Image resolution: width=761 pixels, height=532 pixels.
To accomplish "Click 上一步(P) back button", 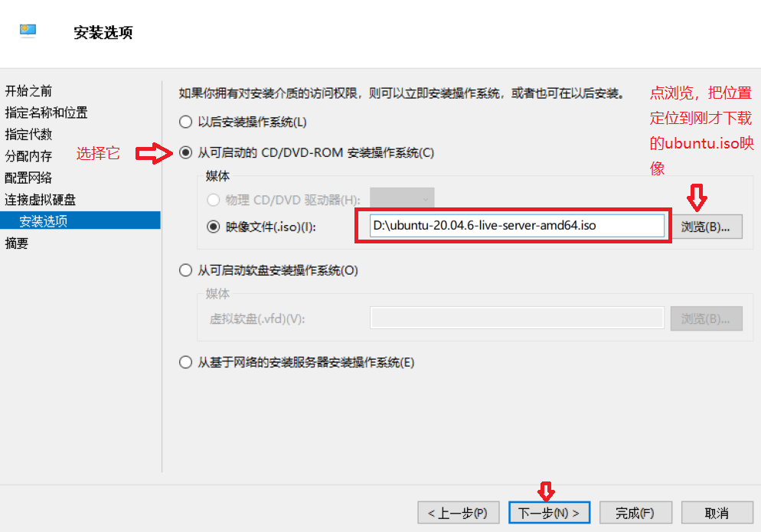I will point(458,513).
